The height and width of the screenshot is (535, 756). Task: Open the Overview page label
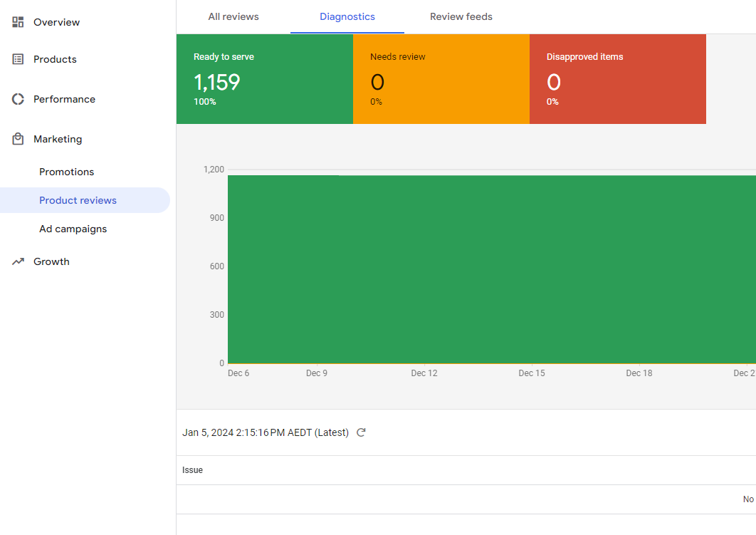point(56,22)
